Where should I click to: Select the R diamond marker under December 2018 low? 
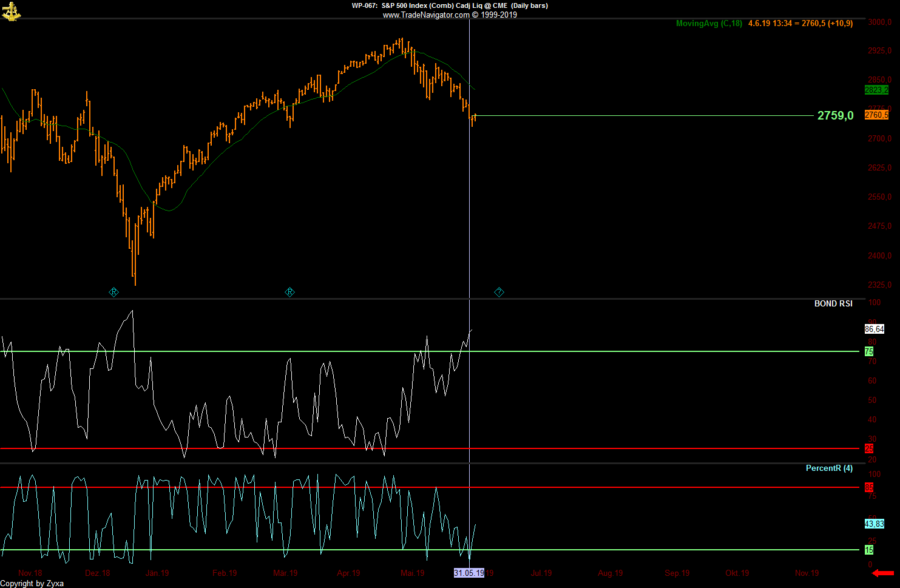113,292
